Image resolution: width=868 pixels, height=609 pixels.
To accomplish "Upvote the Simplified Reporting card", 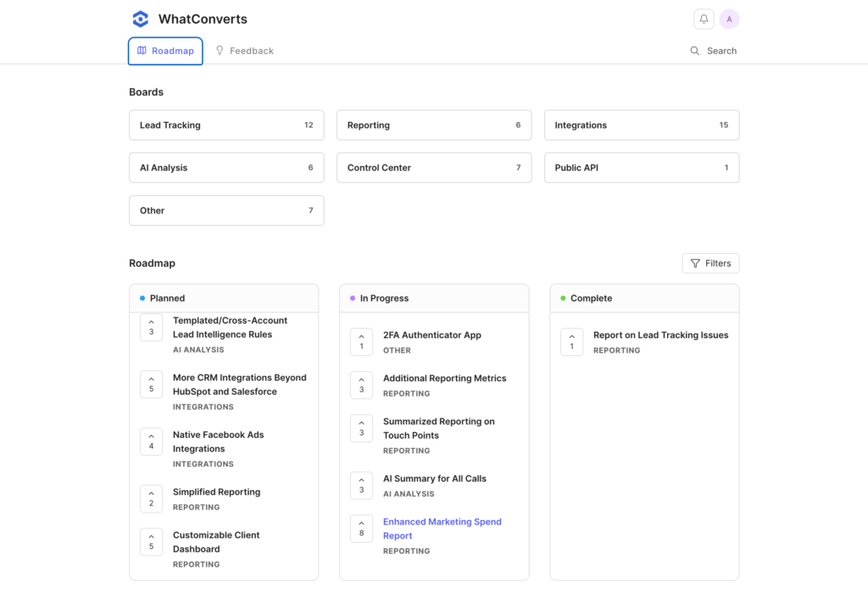I will [x=151, y=499].
